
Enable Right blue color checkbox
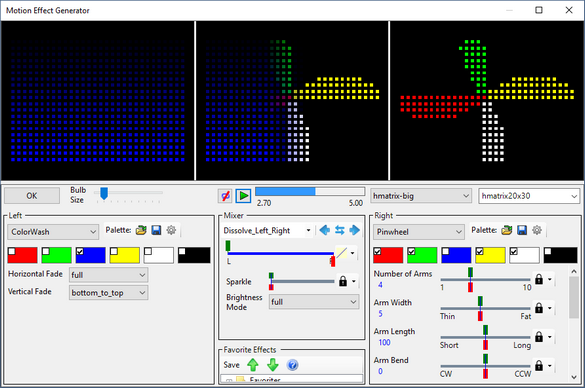(x=445, y=251)
